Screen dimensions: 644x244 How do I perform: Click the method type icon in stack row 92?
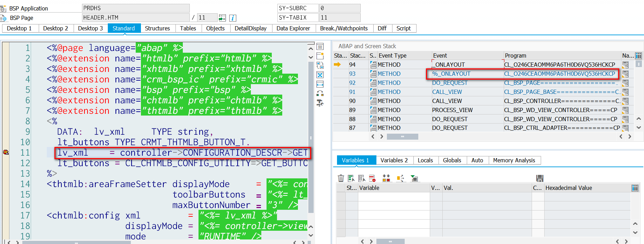tap(373, 83)
